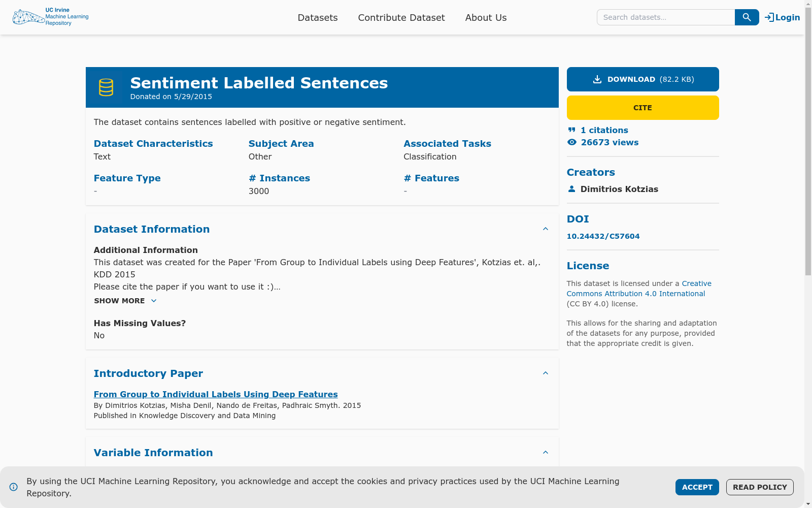Collapse the Dataset Information section
812x508 pixels.
[546, 229]
